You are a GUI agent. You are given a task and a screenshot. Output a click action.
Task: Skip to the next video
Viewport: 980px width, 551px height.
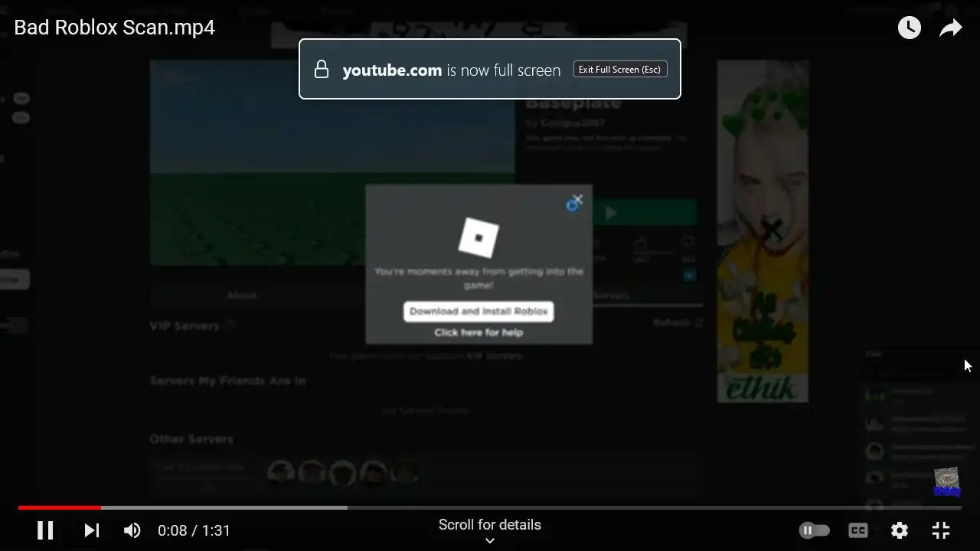[x=92, y=530]
